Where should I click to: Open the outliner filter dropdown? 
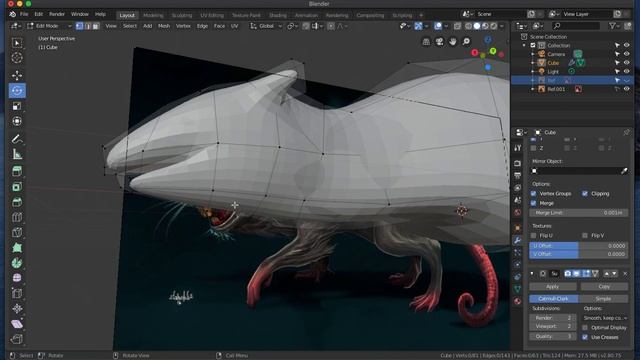click(x=613, y=26)
